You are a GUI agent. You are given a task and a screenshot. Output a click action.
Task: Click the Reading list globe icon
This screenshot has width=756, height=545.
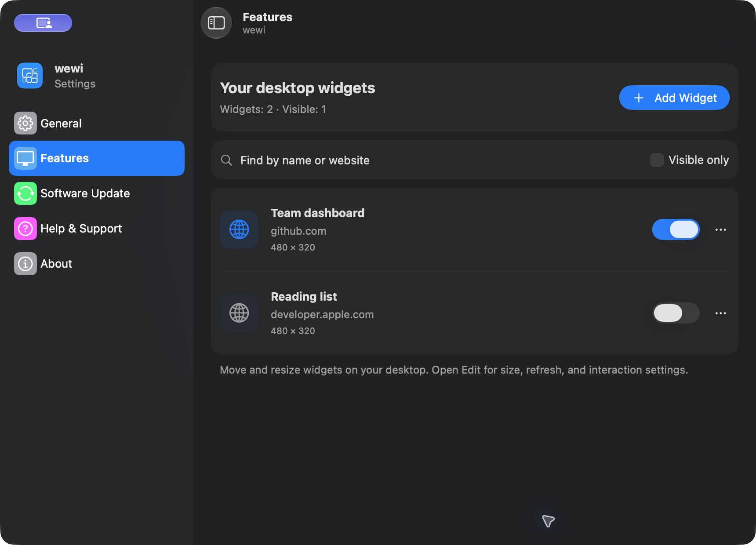coord(239,313)
